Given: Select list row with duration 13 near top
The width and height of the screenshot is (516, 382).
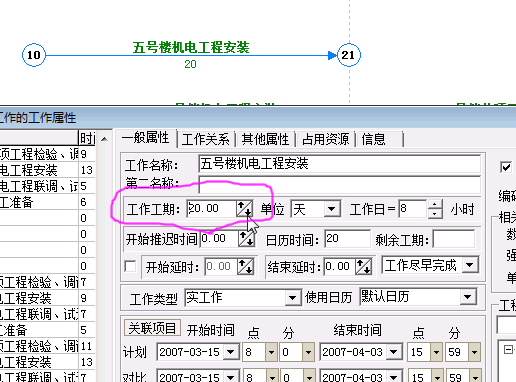Looking at the screenshot, I should 47,170.
